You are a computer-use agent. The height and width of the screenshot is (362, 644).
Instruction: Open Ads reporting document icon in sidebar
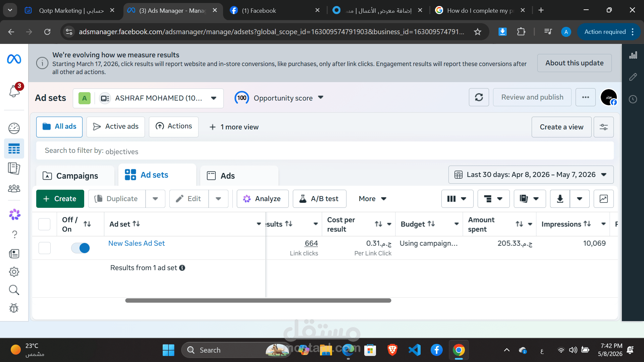[14, 168]
